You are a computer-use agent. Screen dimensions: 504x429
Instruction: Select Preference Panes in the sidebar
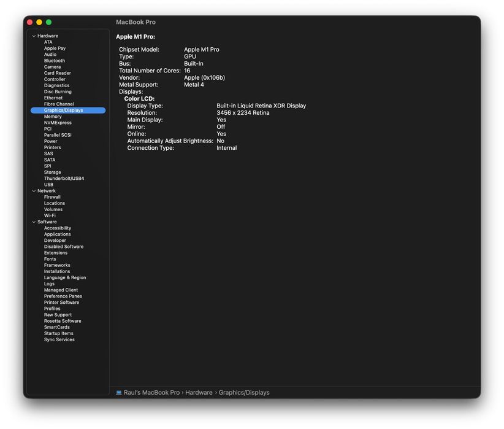pyautogui.click(x=63, y=296)
